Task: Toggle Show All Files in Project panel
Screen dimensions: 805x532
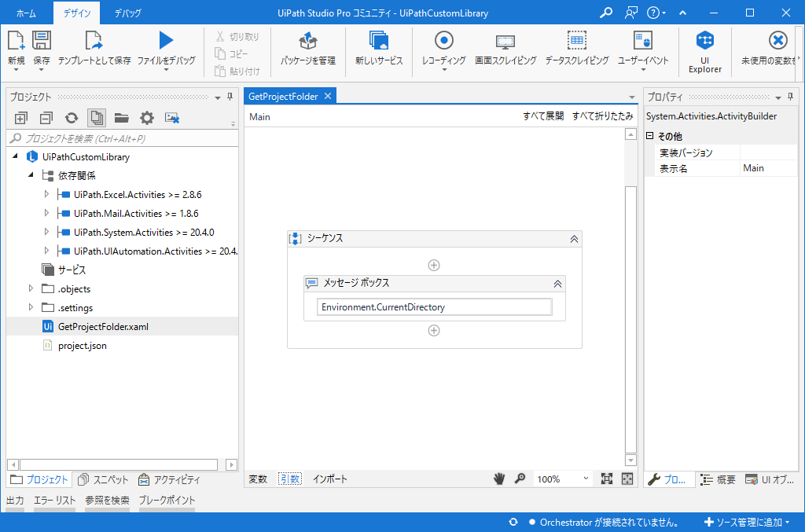Action: [x=97, y=118]
